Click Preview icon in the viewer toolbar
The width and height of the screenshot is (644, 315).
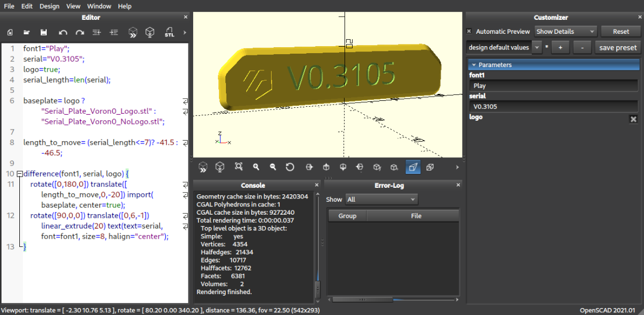[203, 167]
